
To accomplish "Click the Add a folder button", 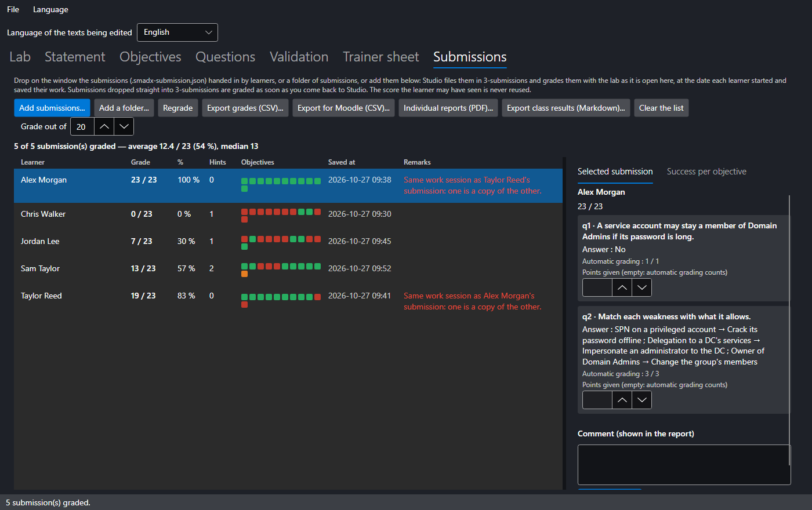I will [124, 108].
